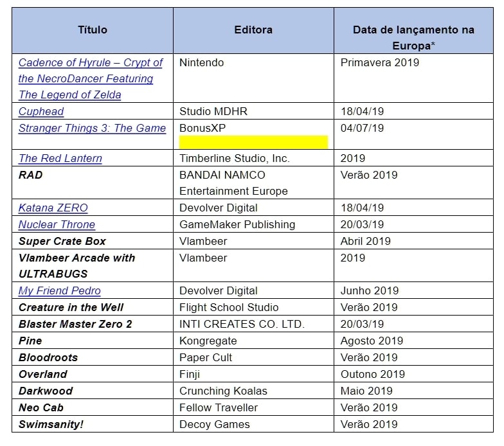The image size is (504, 446).
Task: Click the 04/07/19 release date
Action: pos(363,128)
